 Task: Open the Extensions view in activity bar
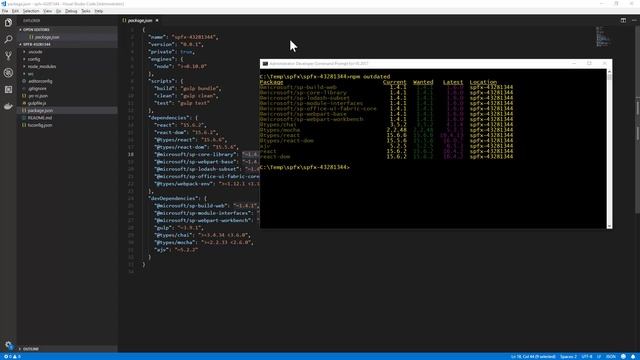coord(8,89)
